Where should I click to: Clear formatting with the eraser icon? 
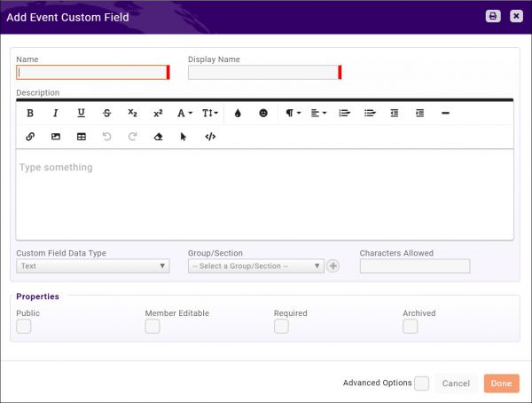158,137
